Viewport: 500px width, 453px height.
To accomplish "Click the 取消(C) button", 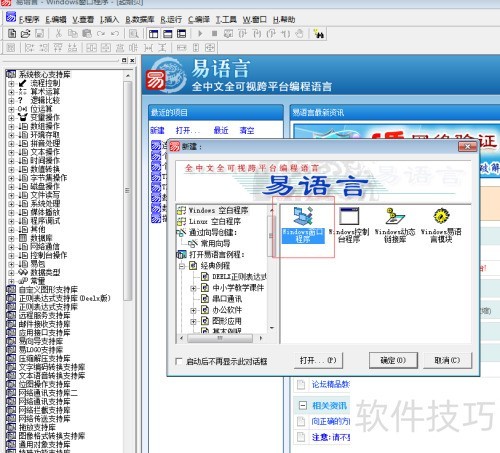I will (447, 360).
